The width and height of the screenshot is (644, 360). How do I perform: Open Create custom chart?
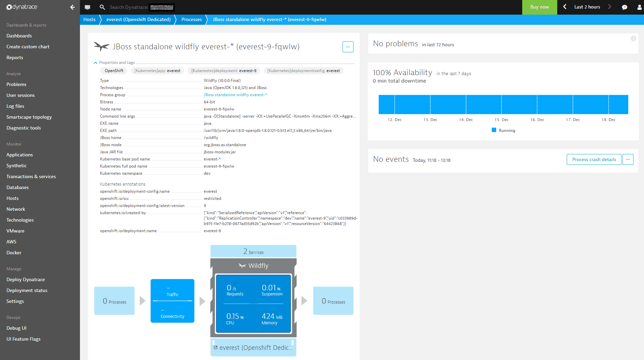pos(28,47)
